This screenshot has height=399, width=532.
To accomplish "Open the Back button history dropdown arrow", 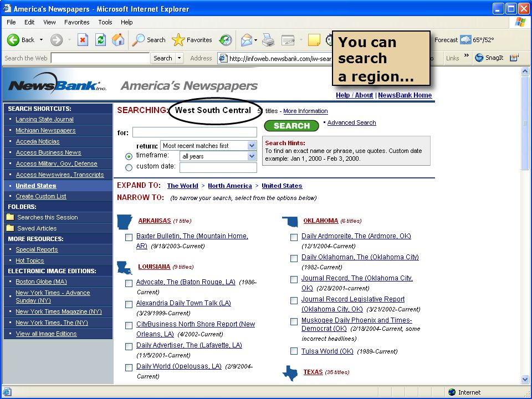I will point(41,40).
